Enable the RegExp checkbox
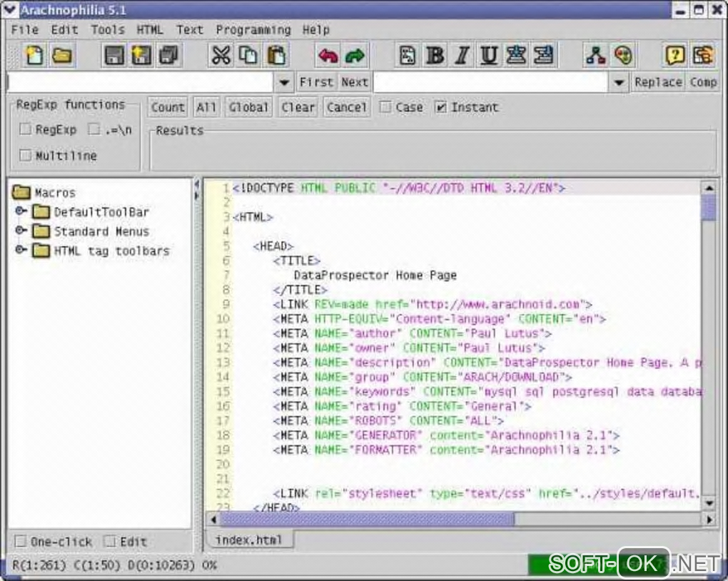The height and width of the screenshot is (581, 728). pyautogui.click(x=25, y=129)
